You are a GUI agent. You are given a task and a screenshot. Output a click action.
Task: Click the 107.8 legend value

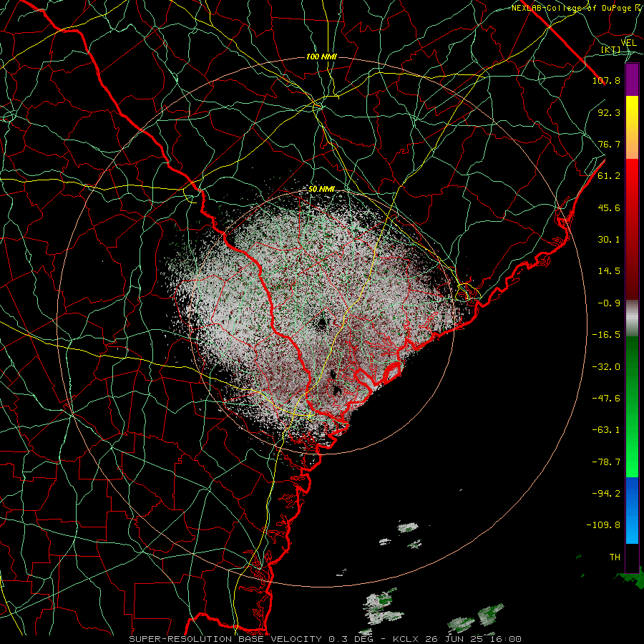coord(606,80)
